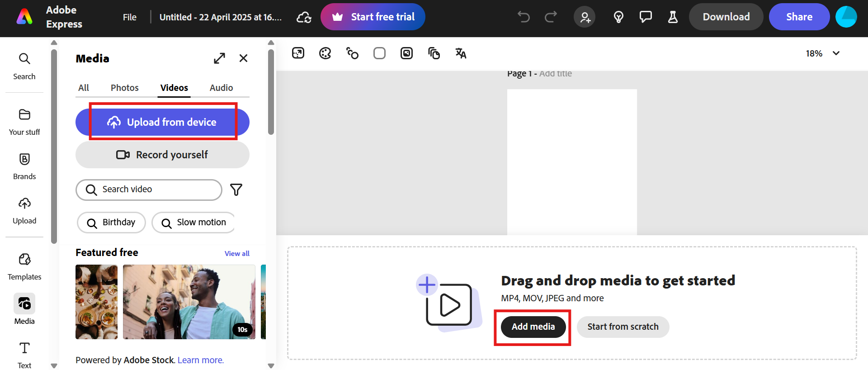
Task: Click the framed circle icon in toolbar
Action: click(407, 53)
